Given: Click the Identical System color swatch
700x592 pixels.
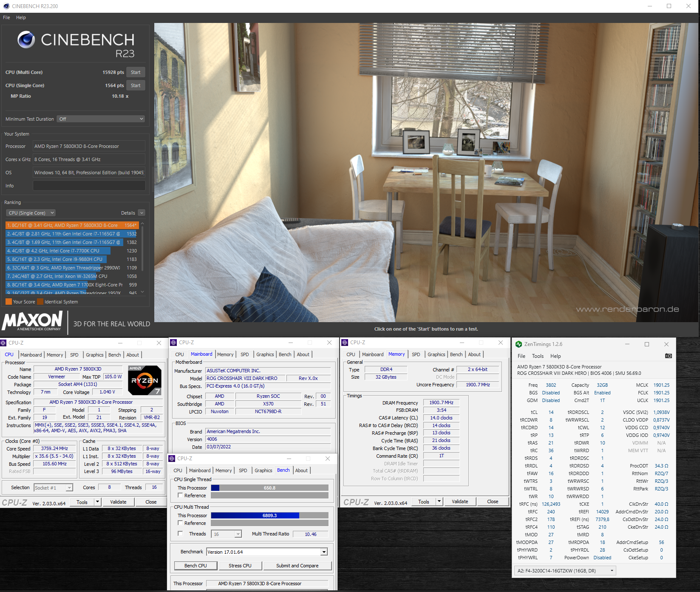Looking at the screenshot, I should [40, 302].
